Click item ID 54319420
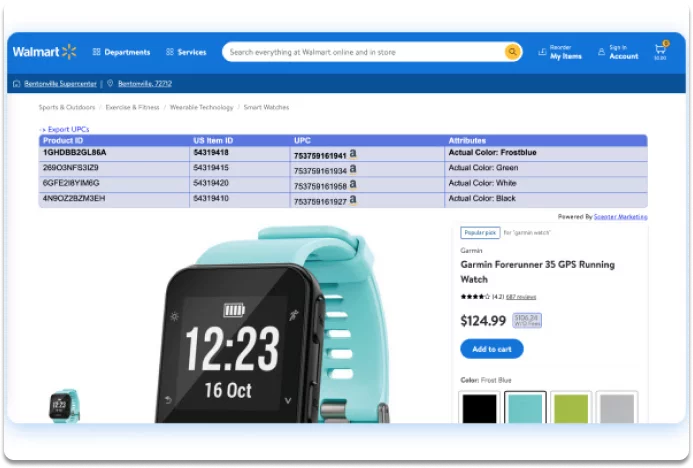The image size is (693, 468). [x=211, y=183]
